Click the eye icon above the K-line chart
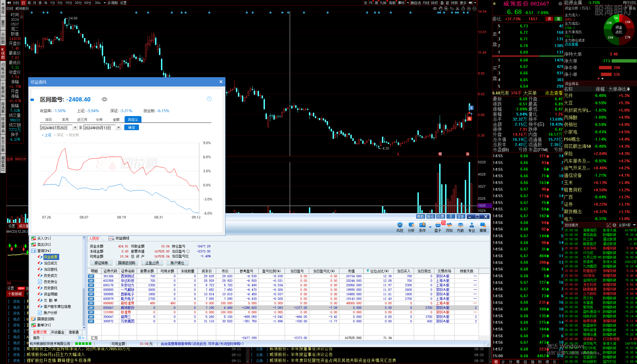 tap(435, 8)
